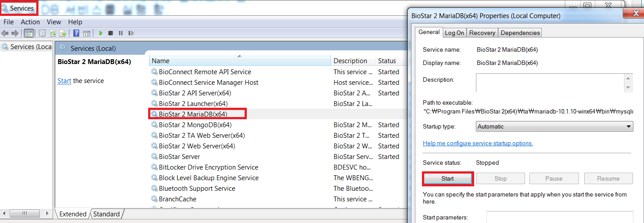Click the Description box scroll-down arrow
This screenshot has width=644, height=223.
click(629, 87)
